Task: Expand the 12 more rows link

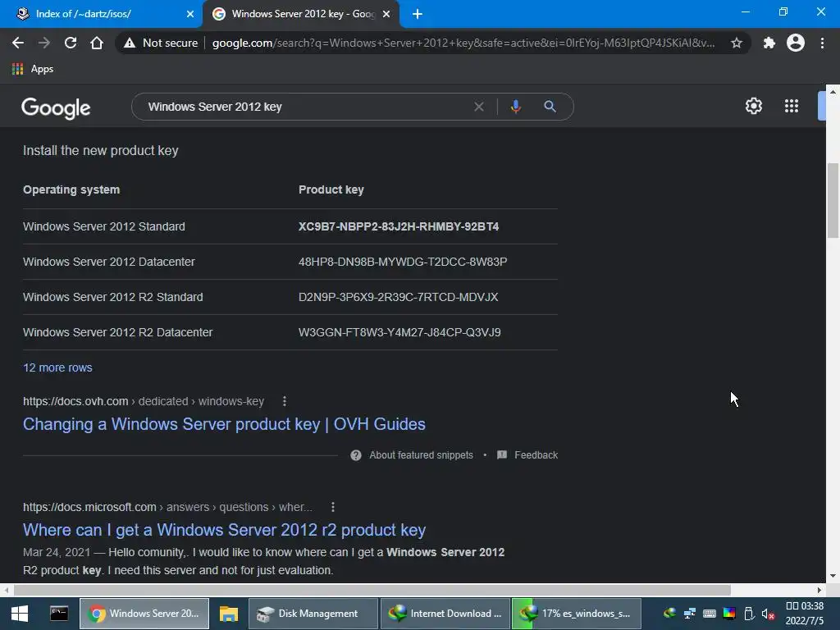Action: pyautogui.click(x=57, y=367)
